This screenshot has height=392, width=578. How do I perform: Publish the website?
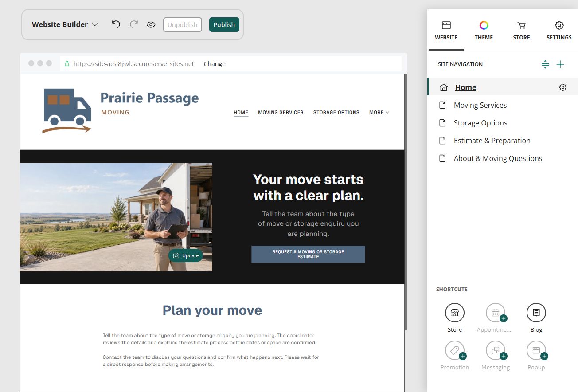point(224,25)
